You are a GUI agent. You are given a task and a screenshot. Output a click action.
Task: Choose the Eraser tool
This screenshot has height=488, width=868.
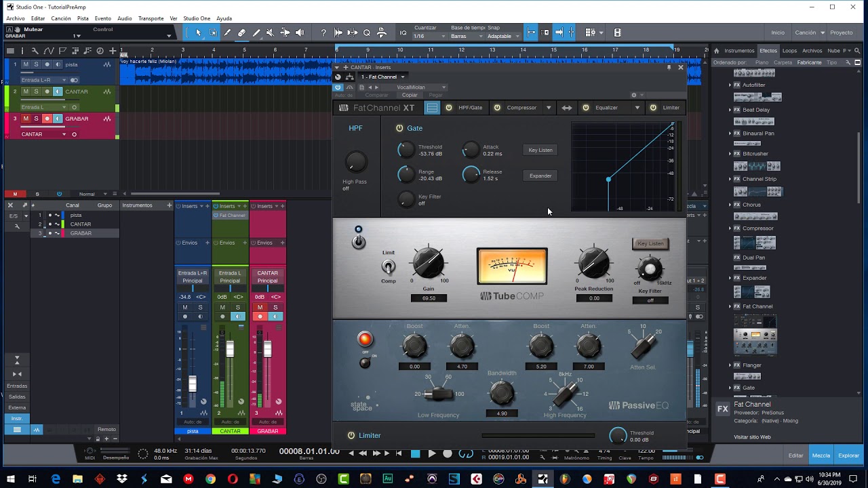point(241,33)
